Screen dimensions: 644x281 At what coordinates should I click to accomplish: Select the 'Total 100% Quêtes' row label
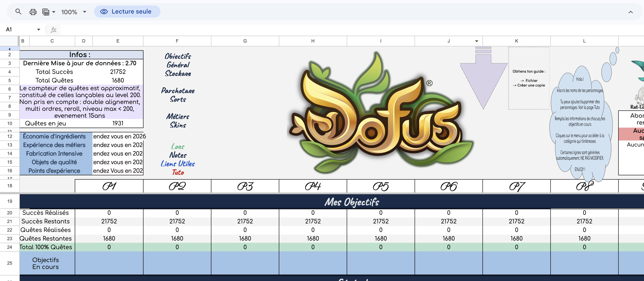pos(47,247)
